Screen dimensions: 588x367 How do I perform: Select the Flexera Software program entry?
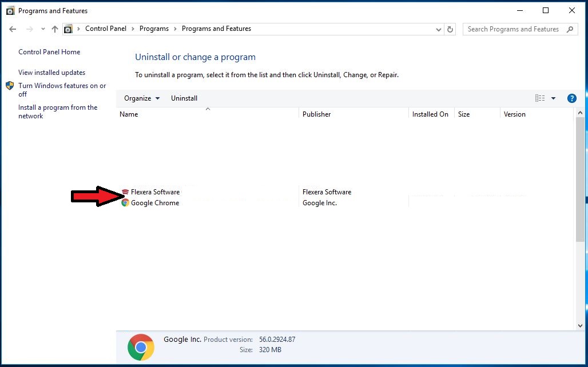[x=155, y=192]
